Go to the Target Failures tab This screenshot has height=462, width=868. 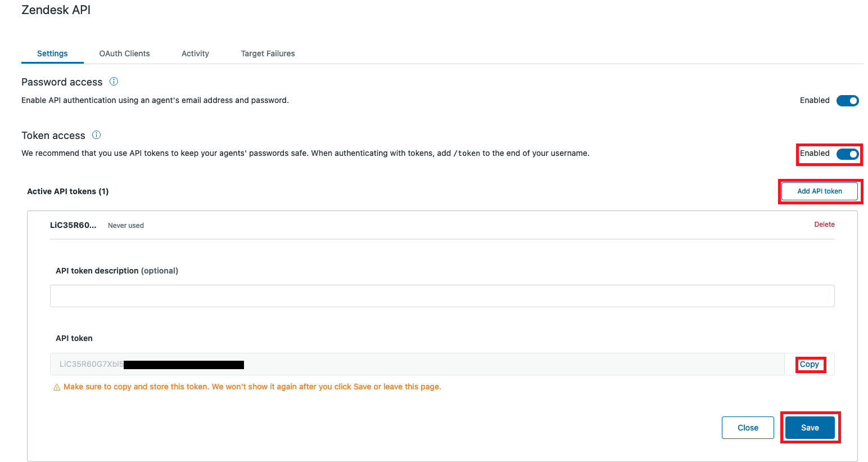(268, 53)
